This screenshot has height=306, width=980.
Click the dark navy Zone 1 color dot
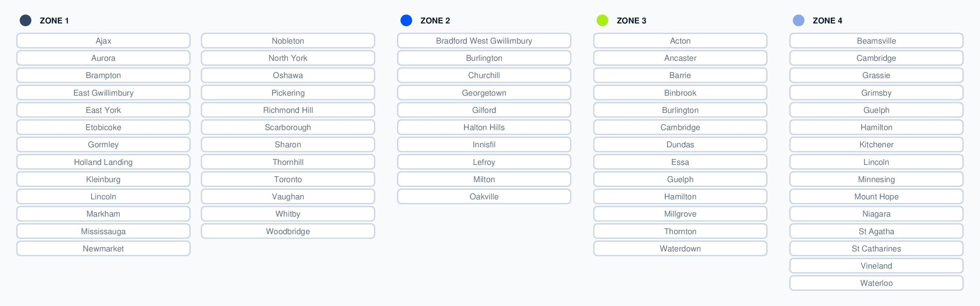[26, 21]
